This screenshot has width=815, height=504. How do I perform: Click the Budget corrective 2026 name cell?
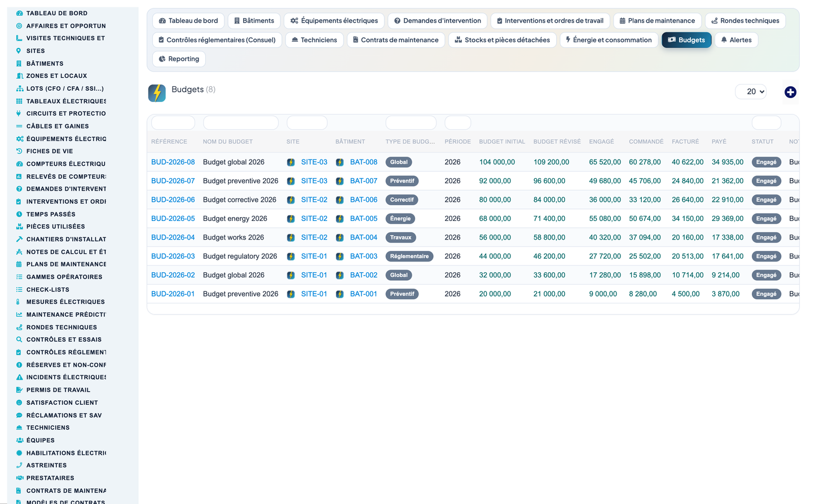pos(239,200)
